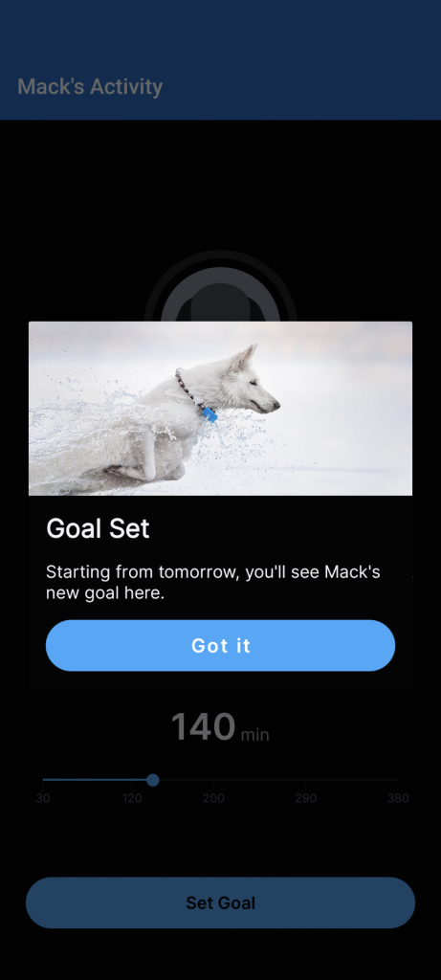Select the 30 tick label on slider

point(43,798)
